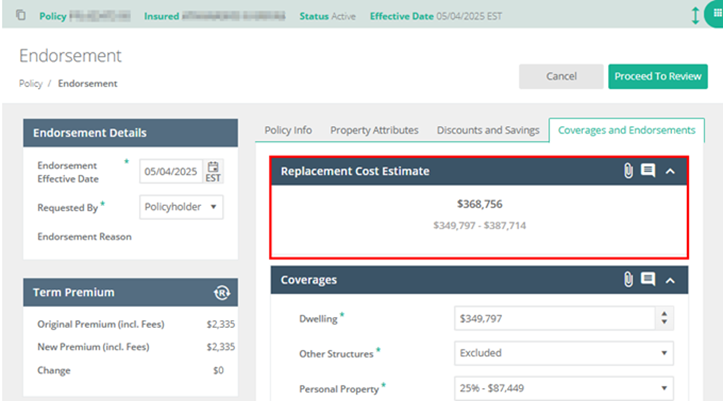Click Proceed To Review button
This screenshot has height=401, width=723.
[657, 77]
